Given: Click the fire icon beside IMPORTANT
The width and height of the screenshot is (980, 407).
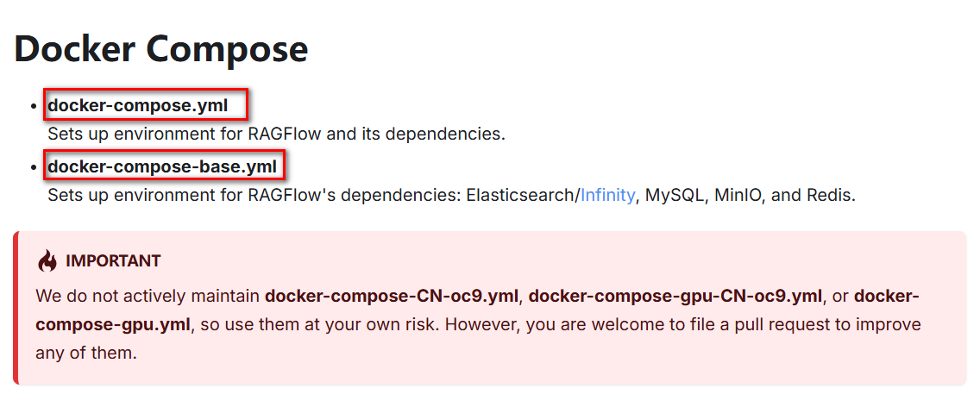Looking at the screenshot, I should click(47, 260).
